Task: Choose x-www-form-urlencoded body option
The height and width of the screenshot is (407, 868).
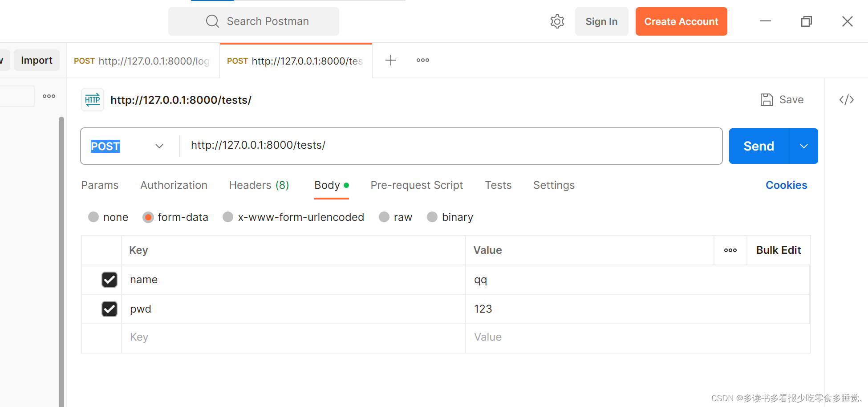Action: point(228,217)
